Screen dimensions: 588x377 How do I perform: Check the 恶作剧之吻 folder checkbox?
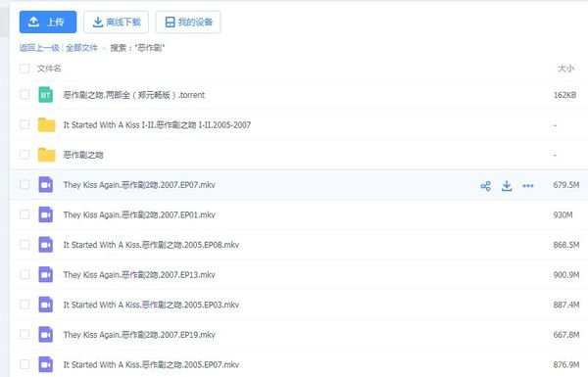tap(24, 155)
